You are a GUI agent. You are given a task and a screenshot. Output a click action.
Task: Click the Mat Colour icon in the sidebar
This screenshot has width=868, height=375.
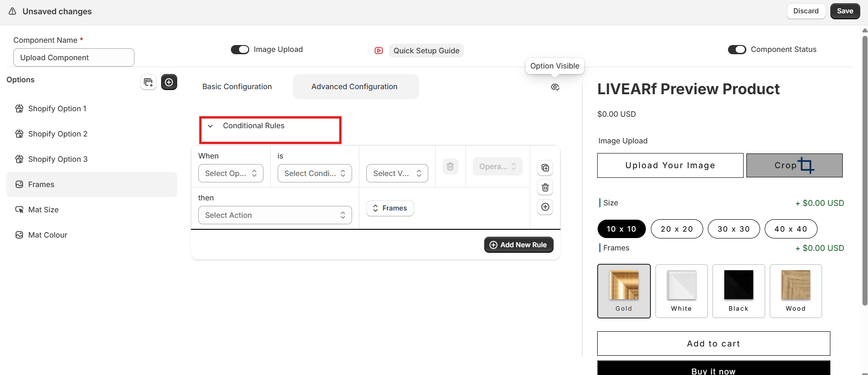19,235
